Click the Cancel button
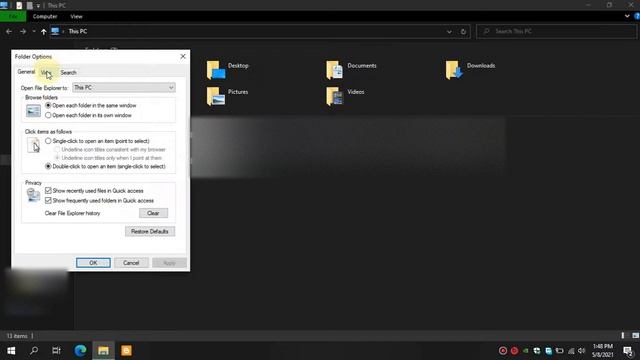The height and width of the screenshot is (360, 640). [x=131, y=263]
